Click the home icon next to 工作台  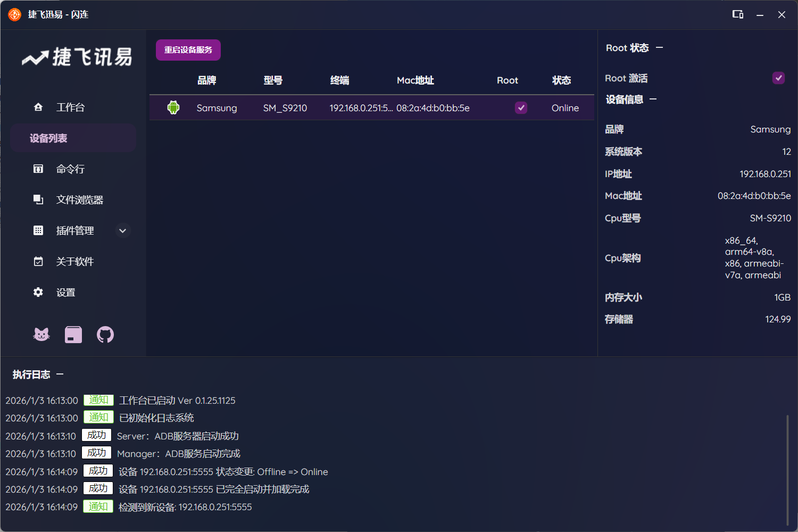click(x=38, y=107)
